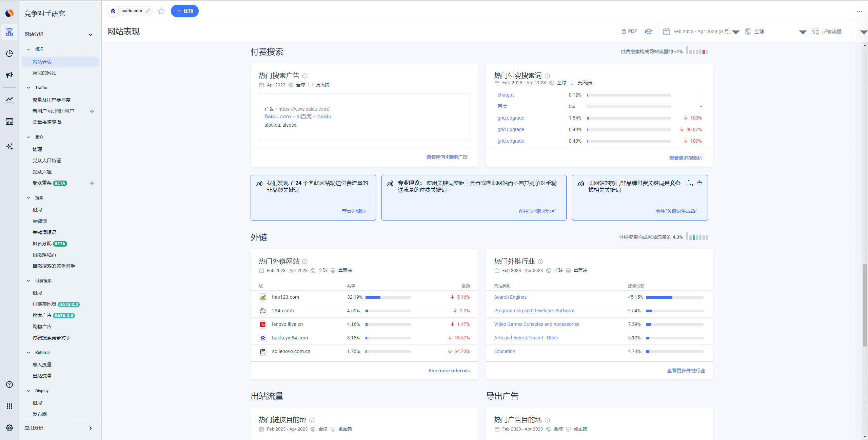Expand the 应用分析 section arrow
The image size is (868, 440).
[x=91, y=428]
